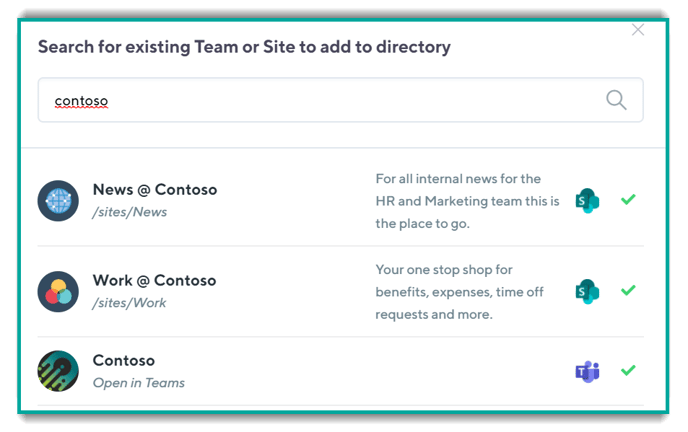Click the /sites/Work path
Viewport: 688px width, 432px height.
(129, 303)
